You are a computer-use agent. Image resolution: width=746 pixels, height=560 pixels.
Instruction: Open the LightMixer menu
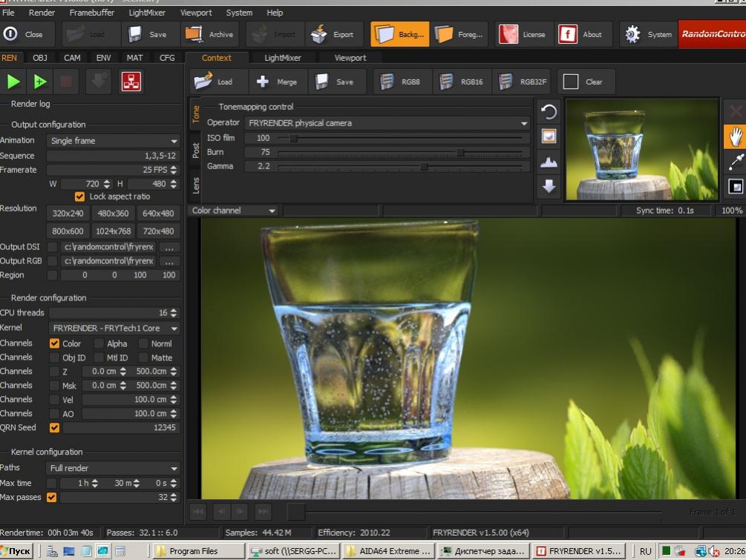pos(147,13)
